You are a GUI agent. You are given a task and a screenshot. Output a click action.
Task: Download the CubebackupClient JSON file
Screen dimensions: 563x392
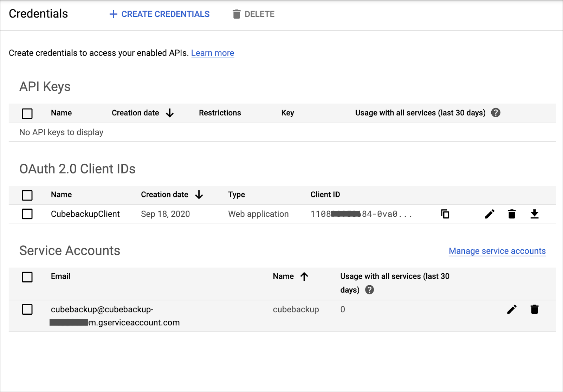(x=535, y=214)
